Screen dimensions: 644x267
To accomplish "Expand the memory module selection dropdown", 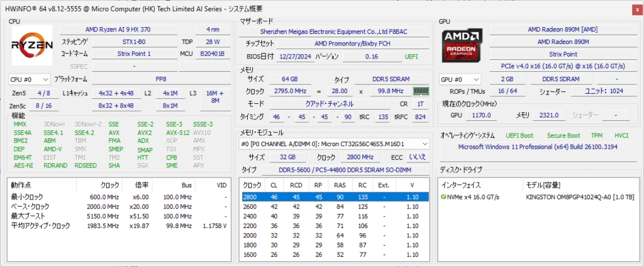I will tap(335, 144).
